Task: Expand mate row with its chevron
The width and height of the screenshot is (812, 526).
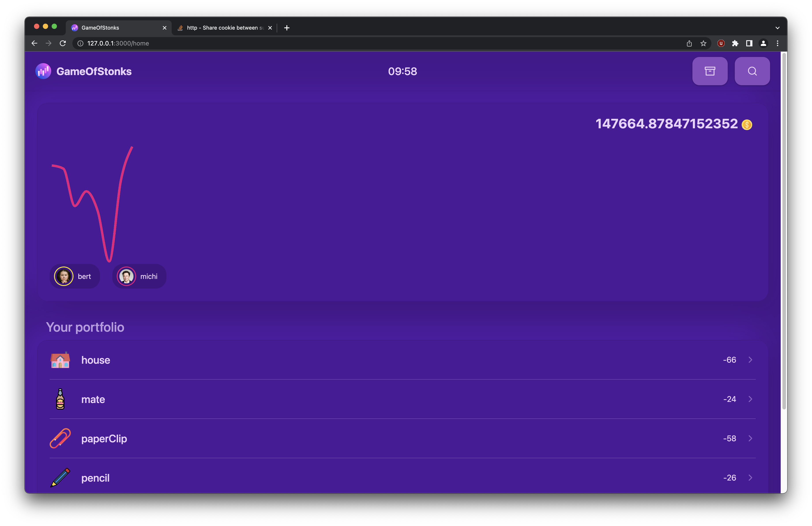Action: 750,399
